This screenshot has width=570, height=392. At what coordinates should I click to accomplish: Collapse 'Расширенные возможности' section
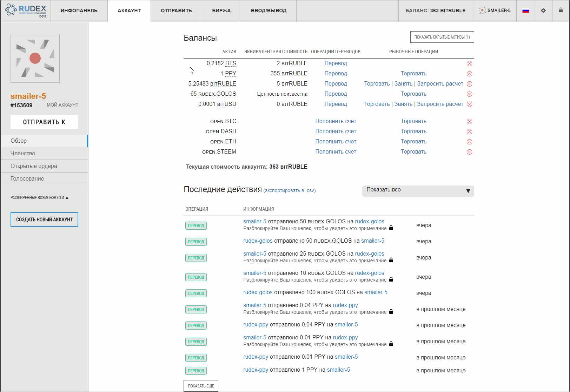(39, 198)
